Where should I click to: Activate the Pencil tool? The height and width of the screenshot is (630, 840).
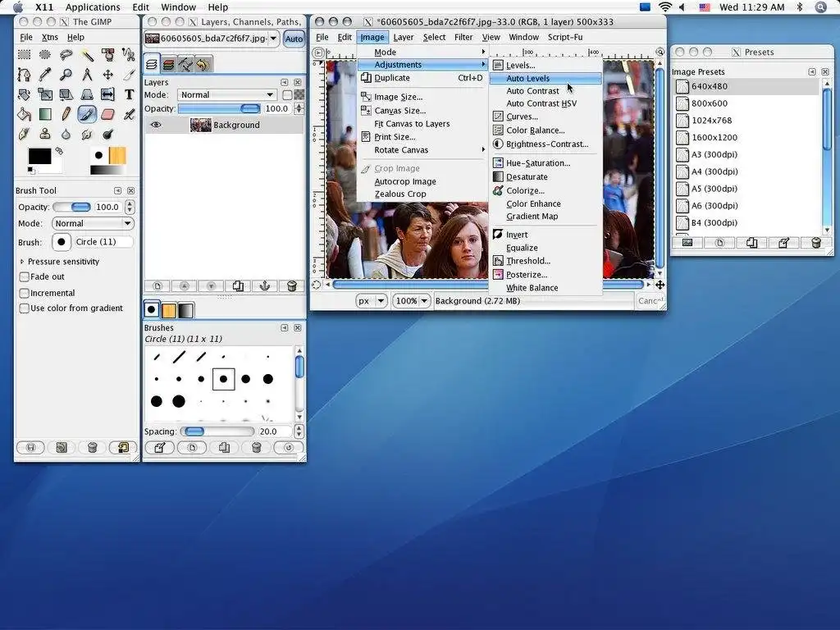(66, 114)
